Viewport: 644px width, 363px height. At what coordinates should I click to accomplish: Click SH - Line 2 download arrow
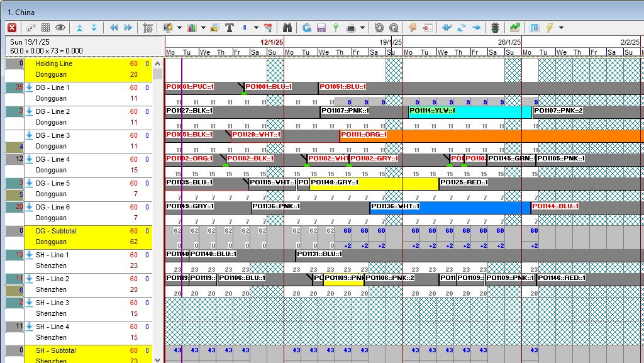coord(29,279)
